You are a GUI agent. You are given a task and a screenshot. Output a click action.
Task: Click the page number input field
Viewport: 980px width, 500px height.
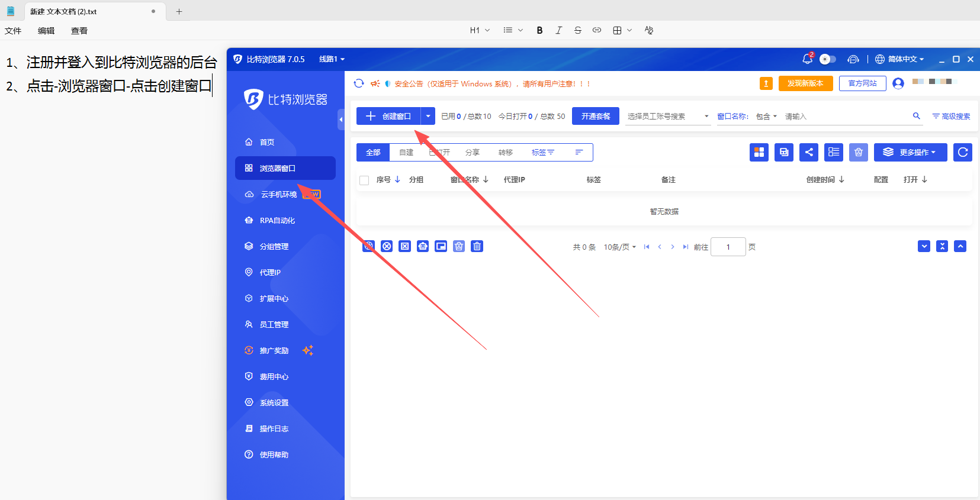click(x=728, y=247)
